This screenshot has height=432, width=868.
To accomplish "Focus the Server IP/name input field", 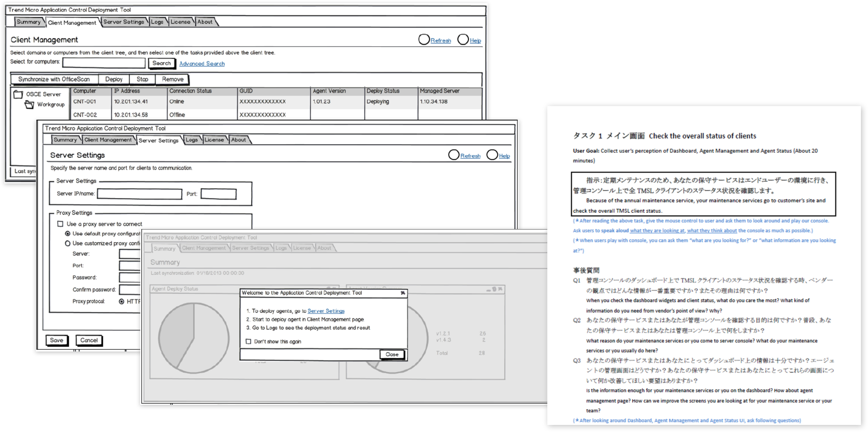I will pyautogui.click(x=140, y=194).
